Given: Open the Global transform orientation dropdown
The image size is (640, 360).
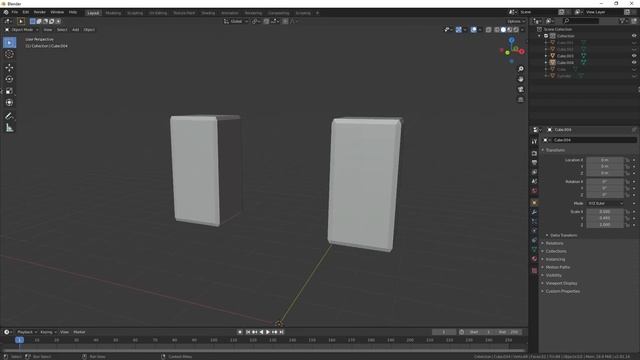Looking at the screenshot, I should click(x=236, y=21).
